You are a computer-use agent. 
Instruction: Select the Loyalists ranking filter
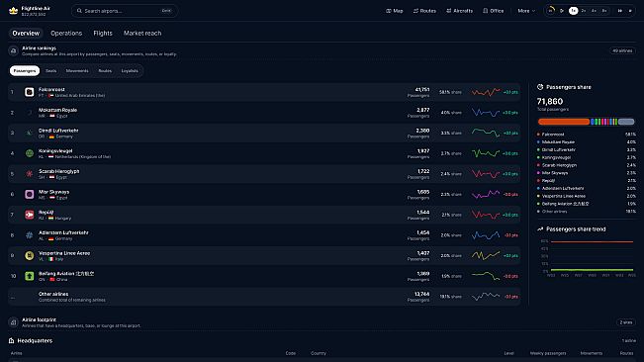click(130, 70)
